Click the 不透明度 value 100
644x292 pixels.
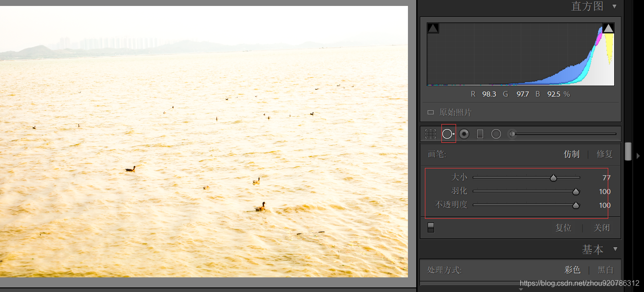click(x=605, y=205)
